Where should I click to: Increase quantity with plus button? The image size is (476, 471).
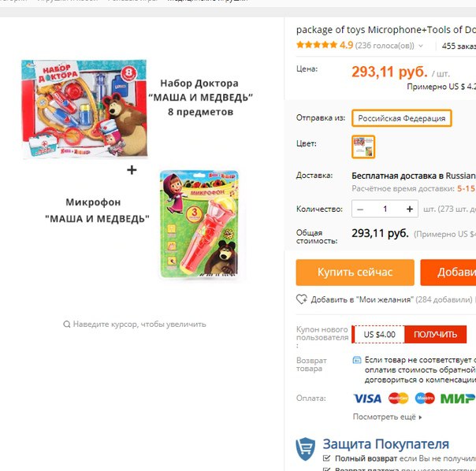410,209
